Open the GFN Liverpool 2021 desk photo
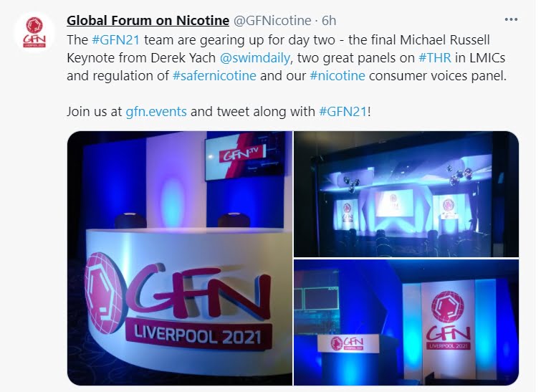Image resolution: width=541 pixels, height=392 pixels. tap(180, 258)
